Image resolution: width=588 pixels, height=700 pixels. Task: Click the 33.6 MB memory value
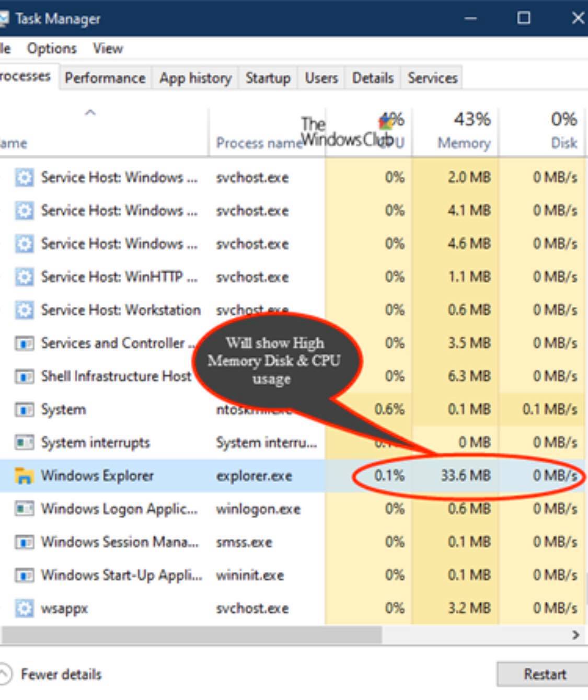[x=466, y=476]
